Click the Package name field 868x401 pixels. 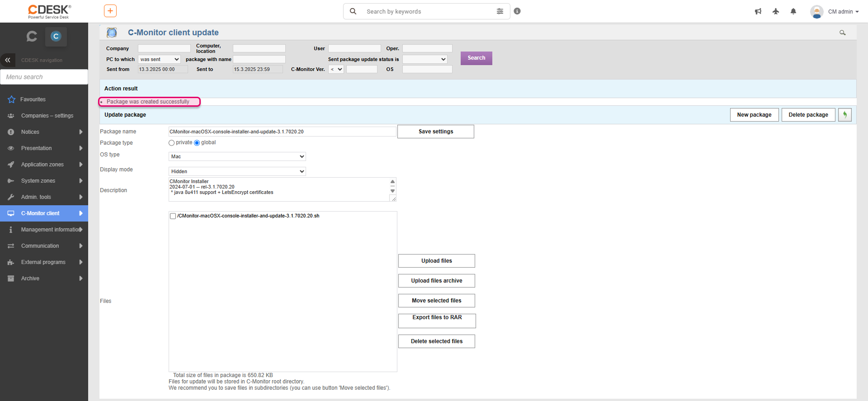[x=283, y=132]
